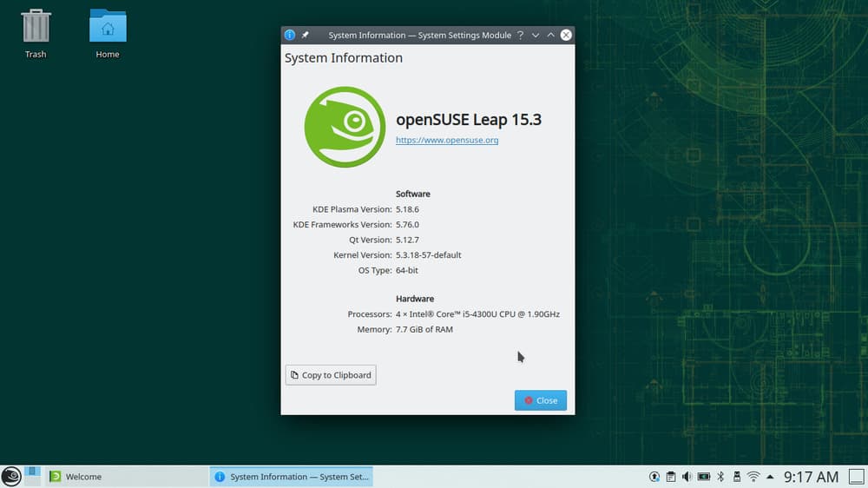Click the 'Software' section heading
This screenshot has width=868, height=488.
pyautogui.click(x=413, y=194)
